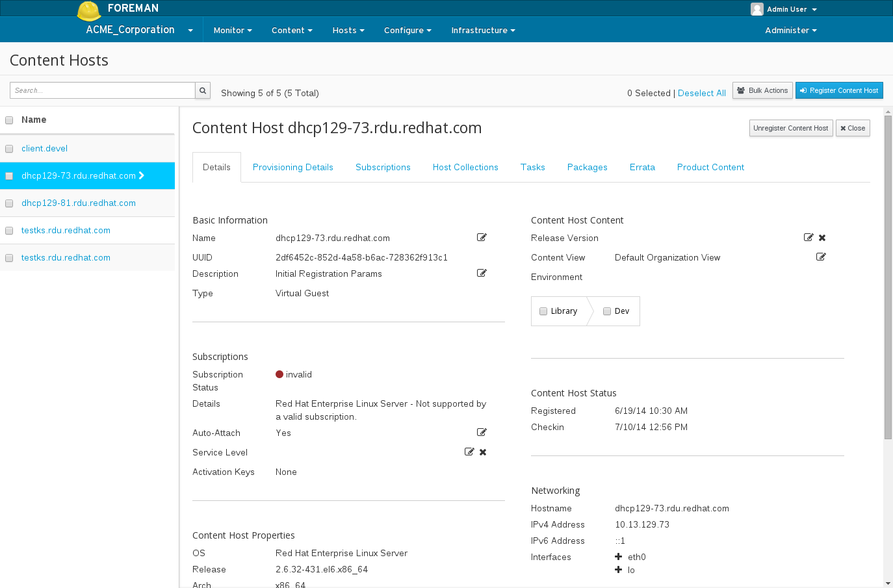The image size is (893, 588).
Task: Open the Hosts menu
Action: (x=348, y=31)
